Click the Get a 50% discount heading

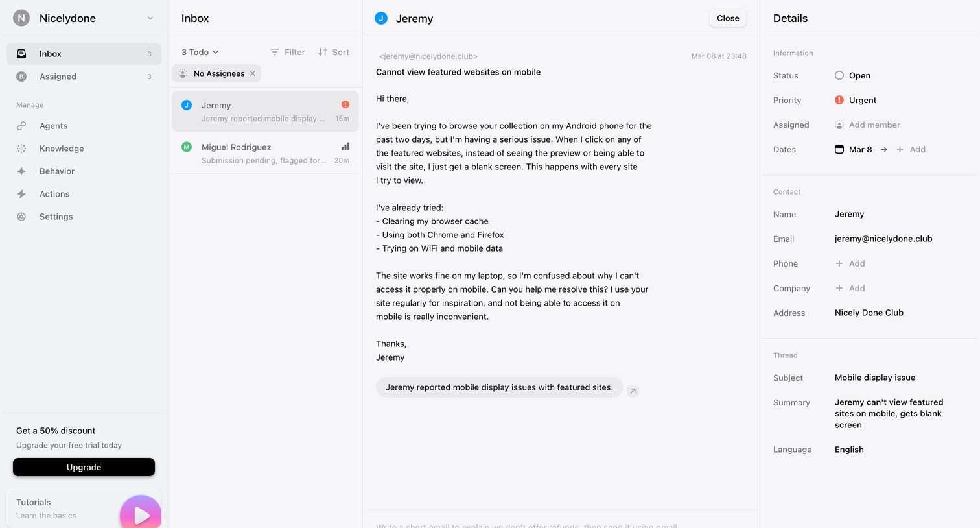[x=56, y=431]
